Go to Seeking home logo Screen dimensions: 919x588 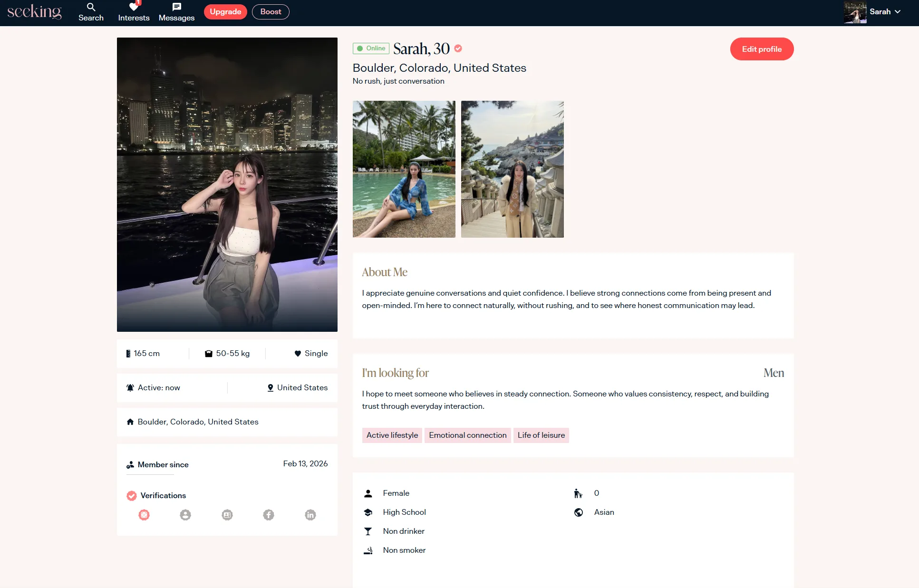34,12
